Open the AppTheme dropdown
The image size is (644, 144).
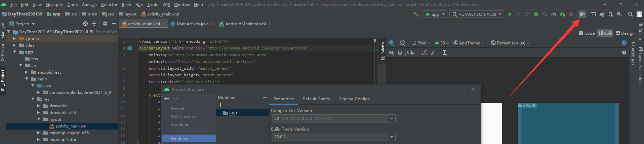pos(469,43)
